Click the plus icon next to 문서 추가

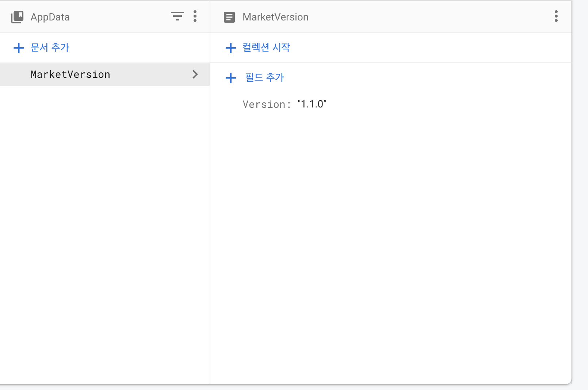coord(19,48)
